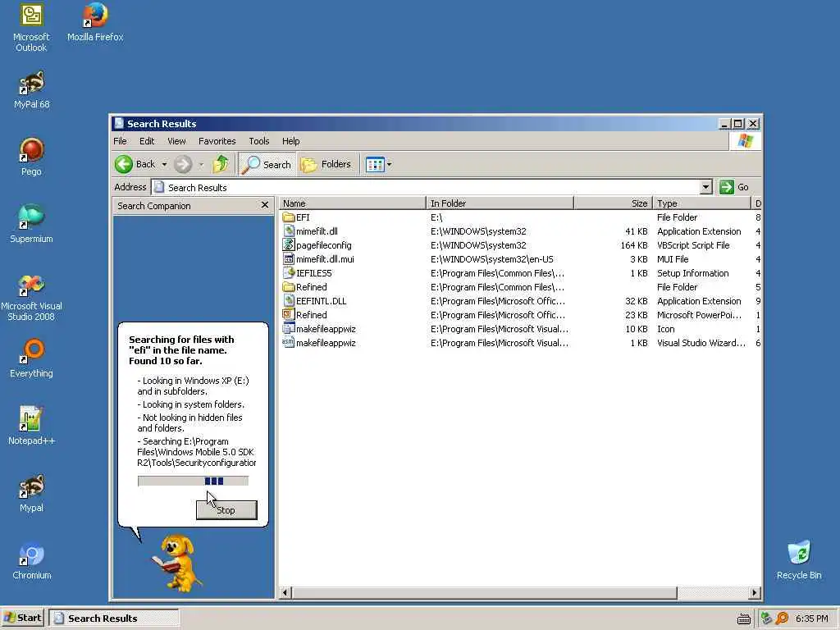Open the Favorites menu
The height and width of the screenshot is (630, 840).
217,141
